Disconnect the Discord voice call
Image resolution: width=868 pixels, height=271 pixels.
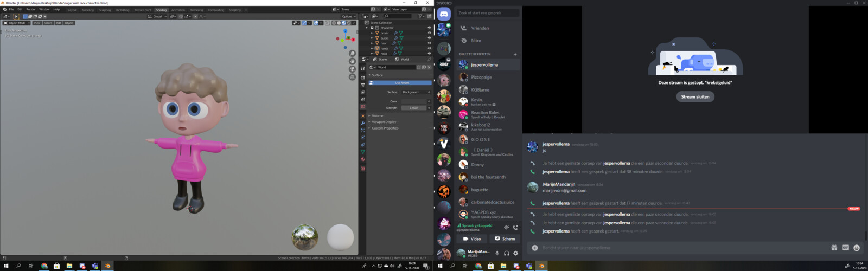(515, 227)
